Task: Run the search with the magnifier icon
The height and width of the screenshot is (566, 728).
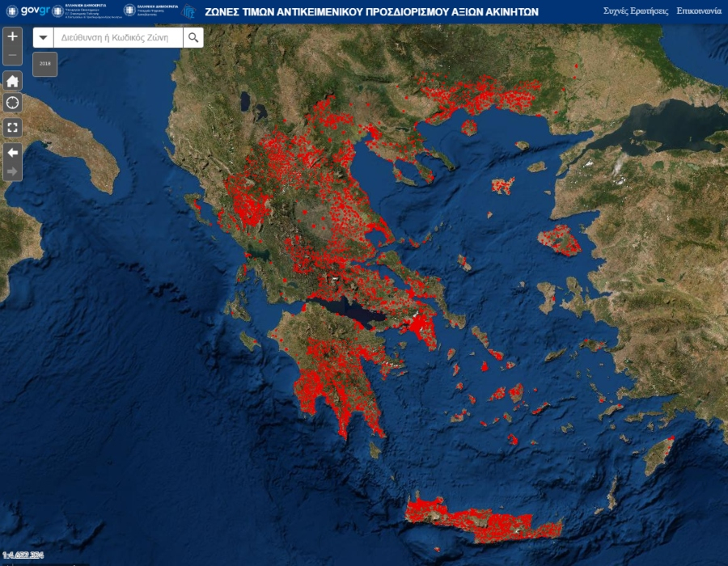Action: click(x=193, y=37)
